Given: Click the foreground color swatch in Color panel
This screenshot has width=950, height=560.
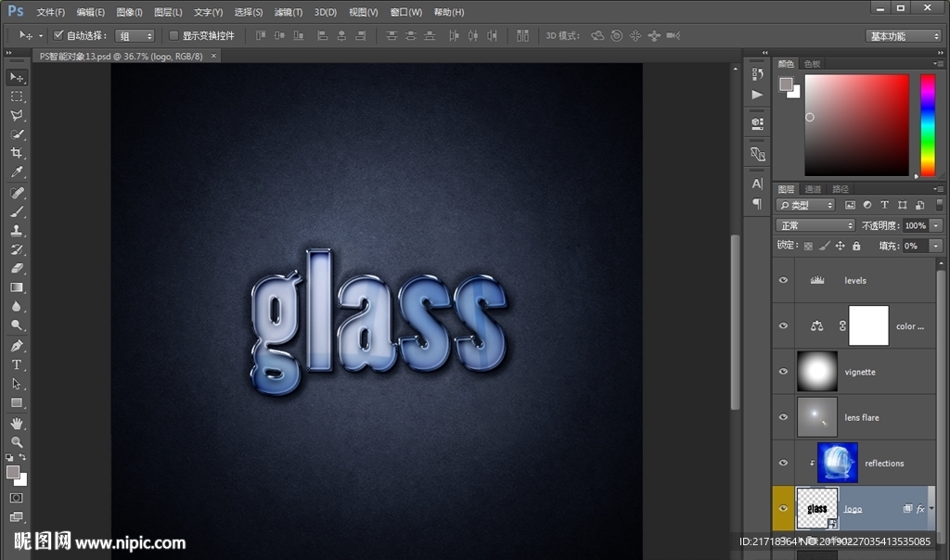Looking at the screenshot, I should pos(786,84).
